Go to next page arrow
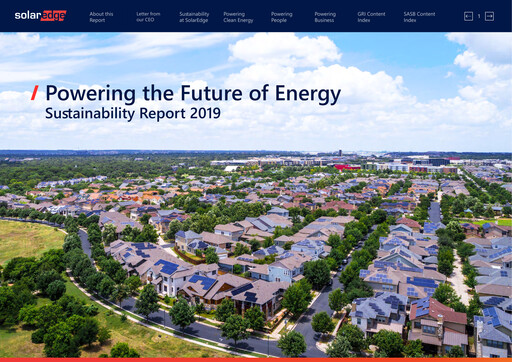Image resolution: width=512 pixels, height=362 pixels. coord(489,16)
